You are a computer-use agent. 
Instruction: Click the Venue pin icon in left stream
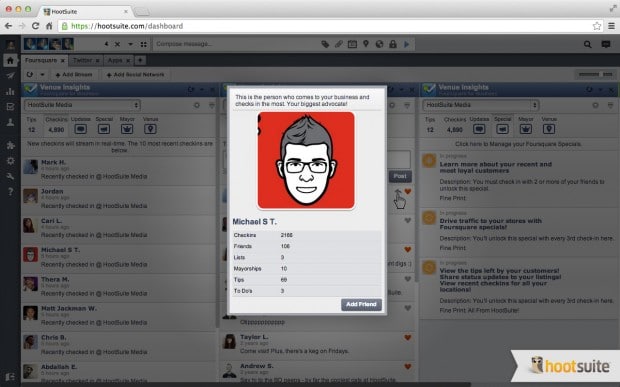coord(150,129)
